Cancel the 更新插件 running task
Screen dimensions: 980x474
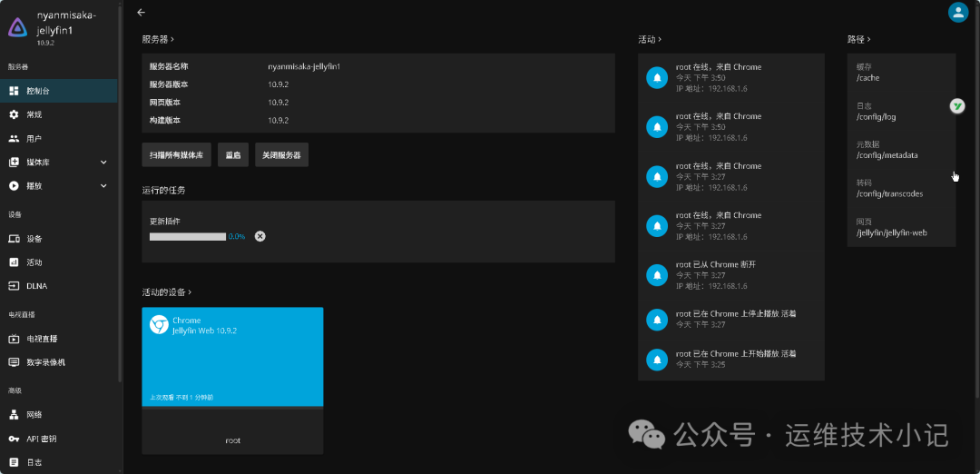(260, 236)
